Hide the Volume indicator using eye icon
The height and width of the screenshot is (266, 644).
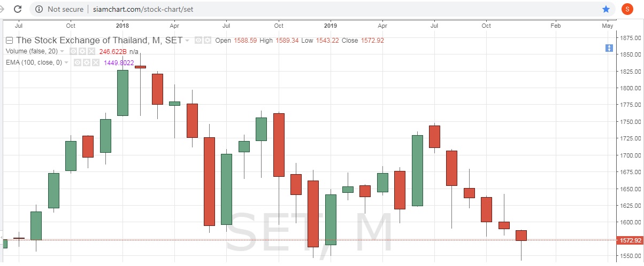click(73, 51)
